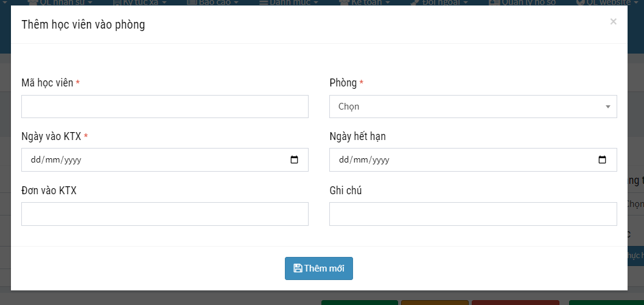Screen dimensions: 644x305
Task: Click into the Đơn vào KTX field
Action: pos(164,214)
